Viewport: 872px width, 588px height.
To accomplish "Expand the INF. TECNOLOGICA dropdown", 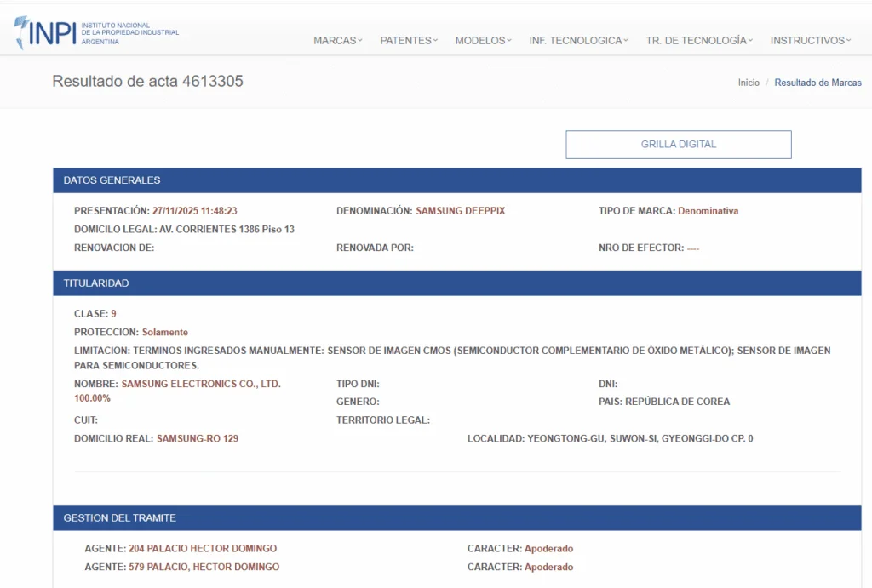I will click(578, 40).
